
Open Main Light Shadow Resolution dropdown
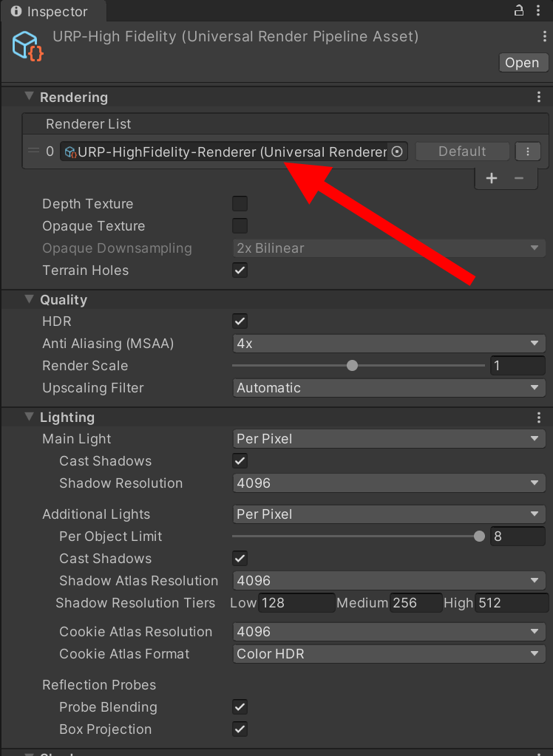[x=389, y=483]
